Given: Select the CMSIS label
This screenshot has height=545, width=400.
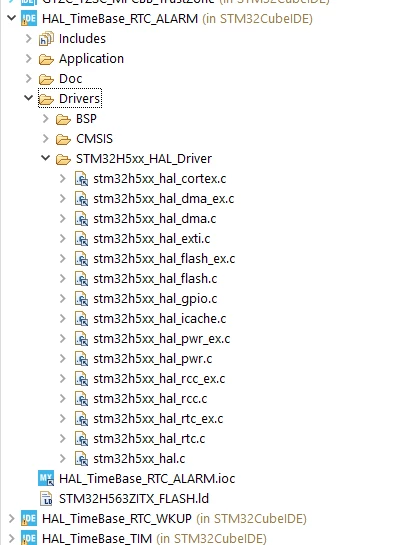Looking at the screenshot, I should [x=95, y=139].
